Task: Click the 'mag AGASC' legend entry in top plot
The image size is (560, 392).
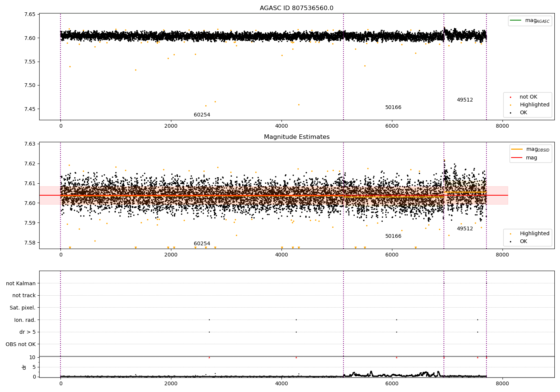Action: click(530, 21)
